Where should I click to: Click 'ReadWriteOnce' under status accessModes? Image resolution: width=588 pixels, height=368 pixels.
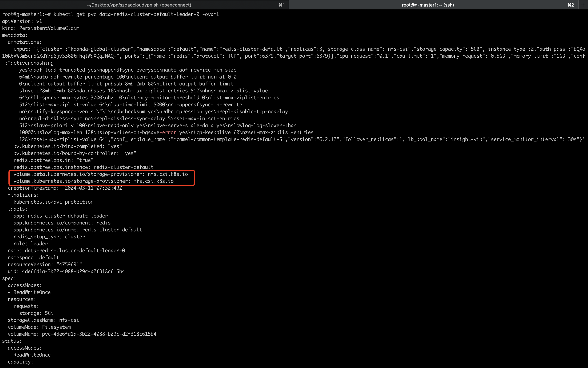tap(32, 355)
